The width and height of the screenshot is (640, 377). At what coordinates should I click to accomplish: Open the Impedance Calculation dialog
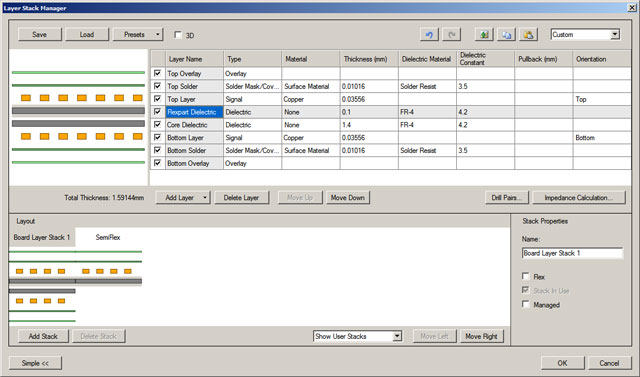pyautogui.click(x=579, y=197)
